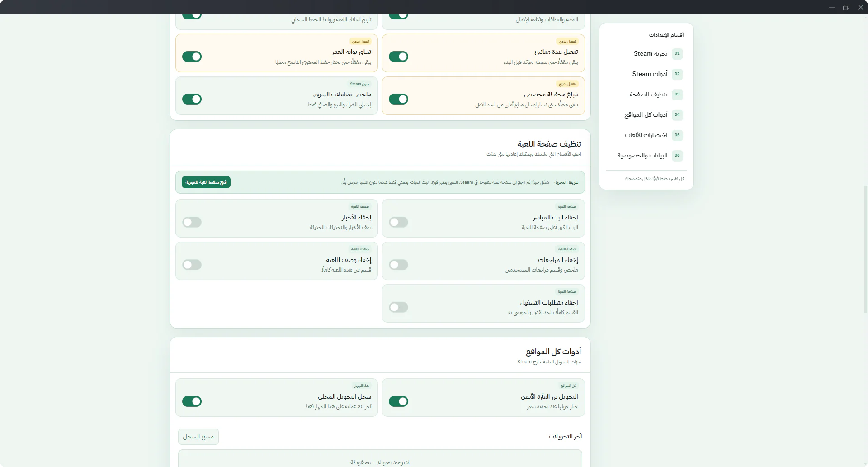Click the 02 number badge in sidebar

(677, 74)
